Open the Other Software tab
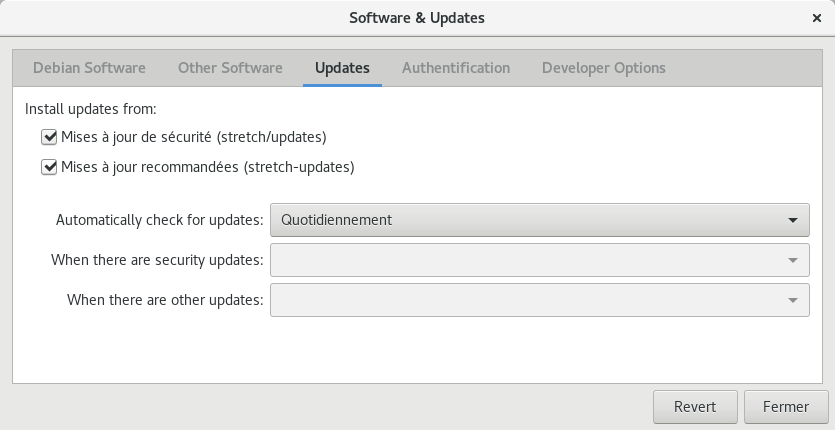835x430 pixels. pos(230,68)
